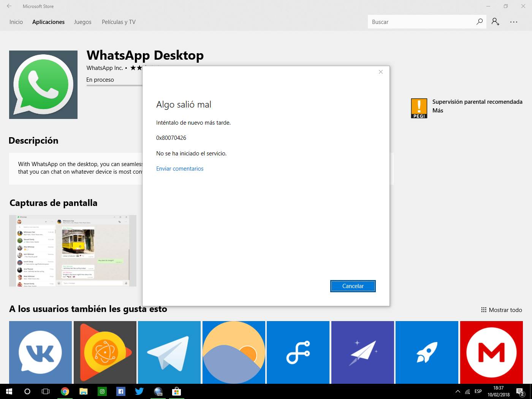This screenshot has width=532, height=399.
Task: Open the blue looped F-shaped logo app tile
Action: point(298,353)
